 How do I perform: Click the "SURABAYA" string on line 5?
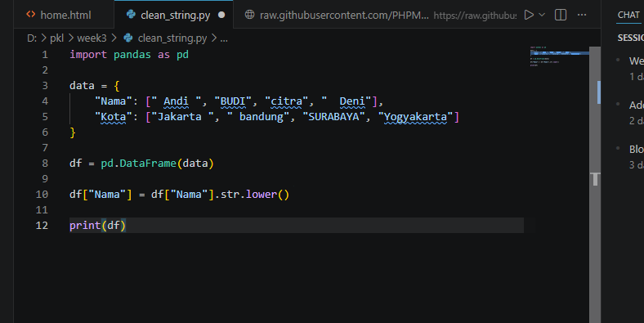333,117
